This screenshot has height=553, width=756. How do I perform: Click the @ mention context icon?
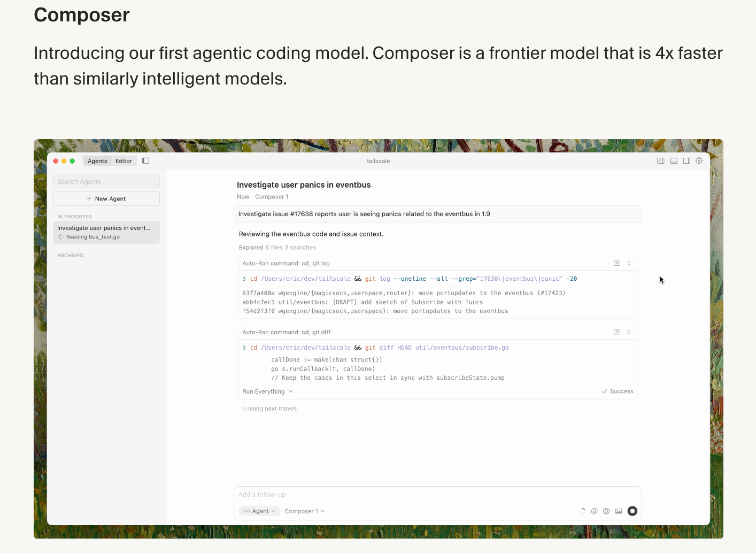[x=594, y=511]
